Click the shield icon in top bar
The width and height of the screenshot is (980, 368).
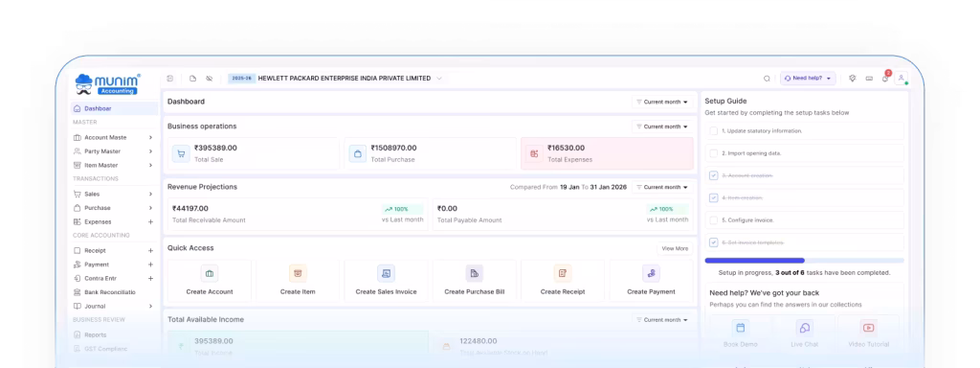click(x=853, y=79)
